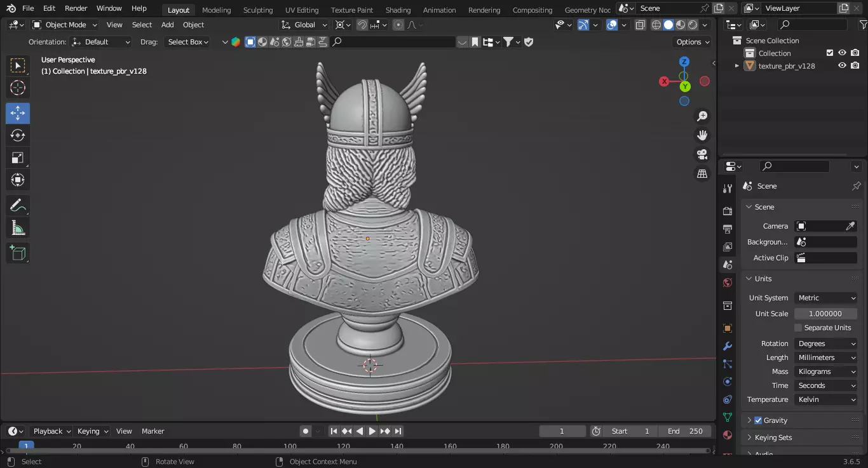Uncheck Collection exclude-from-view-layer checkbox
The width and height of the screenshot is (868, 468).
pyautogui.click(x=829, y=53)
